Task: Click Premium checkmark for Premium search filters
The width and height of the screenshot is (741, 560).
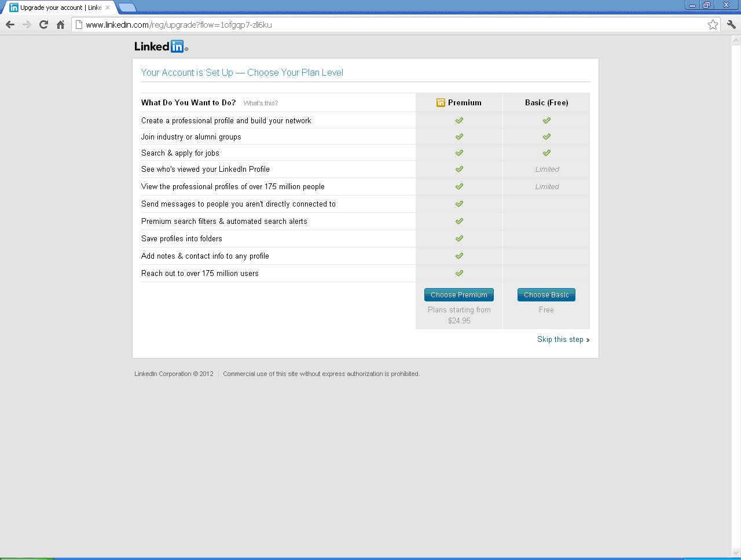Action: point(459,221)
